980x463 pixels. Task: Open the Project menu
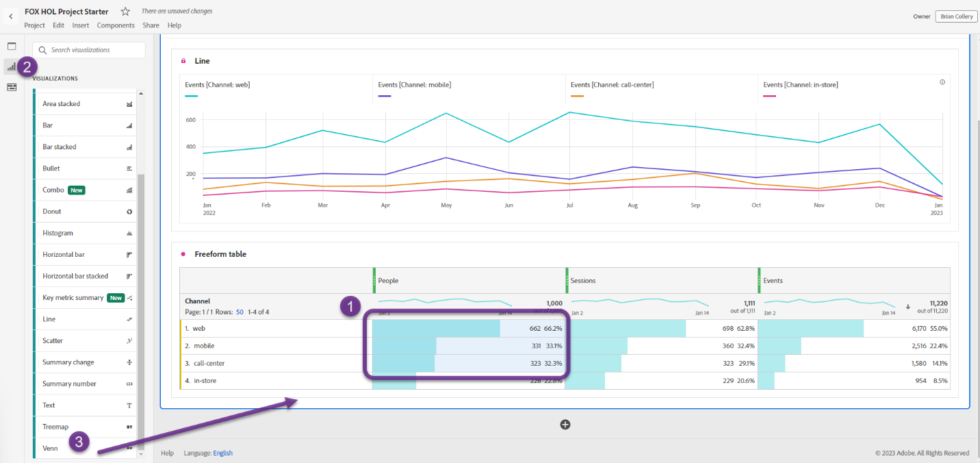pyautogui.click(x=34, y=25)
